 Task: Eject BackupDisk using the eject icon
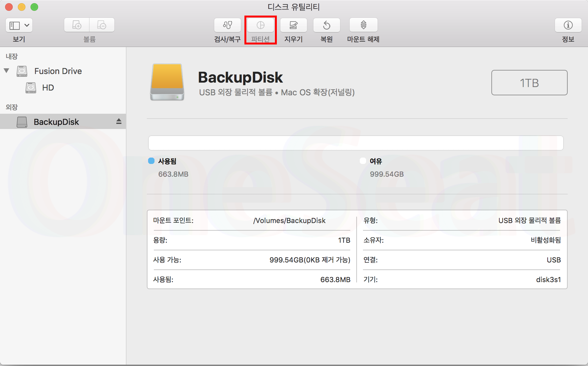tap(119, 121)
